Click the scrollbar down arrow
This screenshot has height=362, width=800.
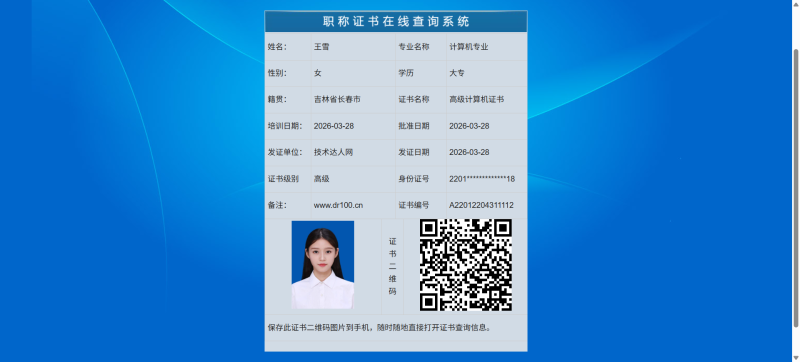[x=795, y=358]
